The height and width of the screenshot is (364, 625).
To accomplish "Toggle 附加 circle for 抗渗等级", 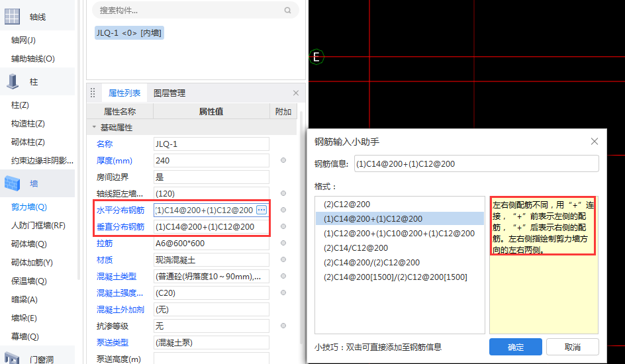I will tap(283, 326).
